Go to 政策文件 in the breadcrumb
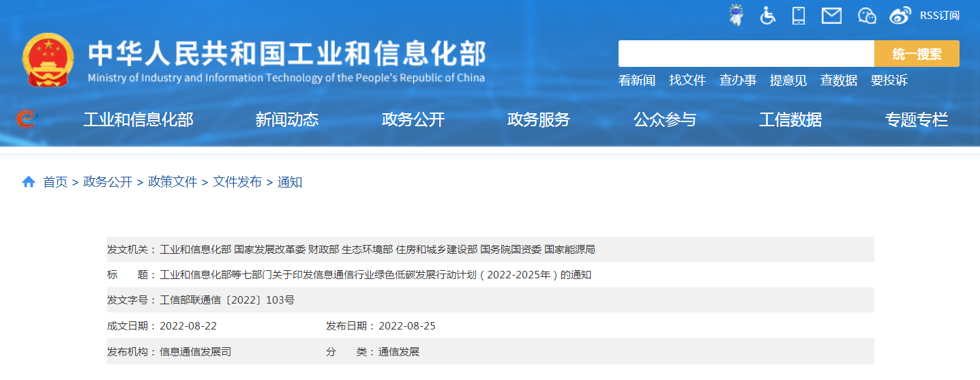This screenshot has width=980, height=380. (173, 182)
